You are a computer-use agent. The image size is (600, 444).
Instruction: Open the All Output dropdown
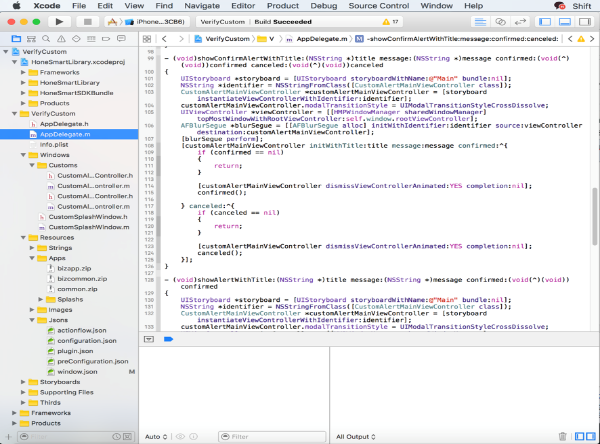(356, 437)
